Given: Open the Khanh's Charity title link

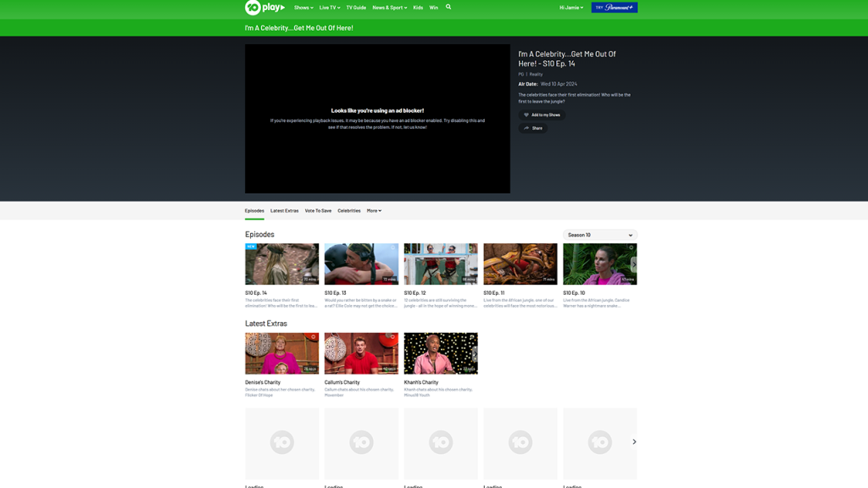Looking at the screenshot, I should coord(421,382).
